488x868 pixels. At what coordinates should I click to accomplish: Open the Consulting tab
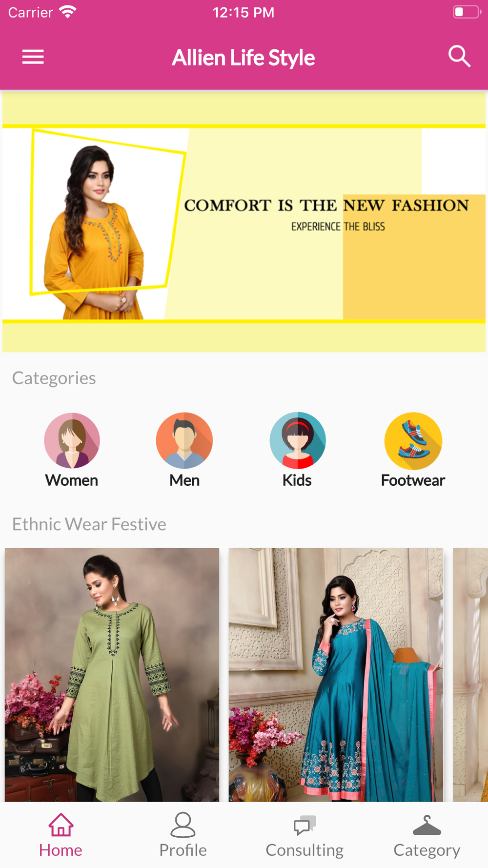(x=305, y=835)
